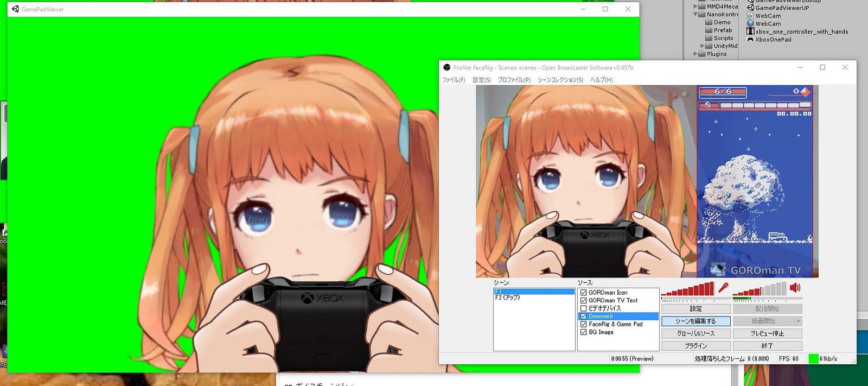The image size is (868, 386).
Task: Select the WebCam material sphere asset
Action: coord(764,24)
